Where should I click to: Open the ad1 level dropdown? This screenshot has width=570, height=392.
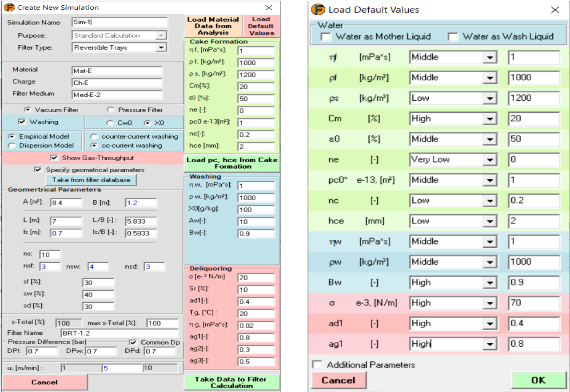coord(489,323)
